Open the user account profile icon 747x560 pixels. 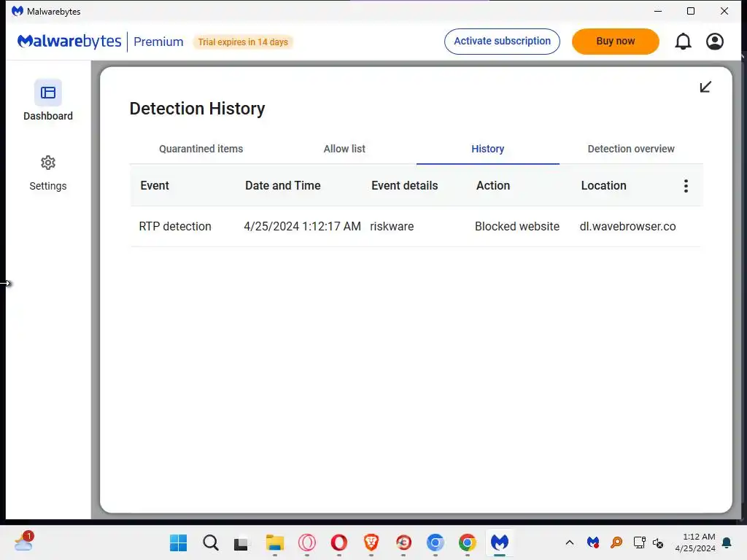[x=715, y=42]
